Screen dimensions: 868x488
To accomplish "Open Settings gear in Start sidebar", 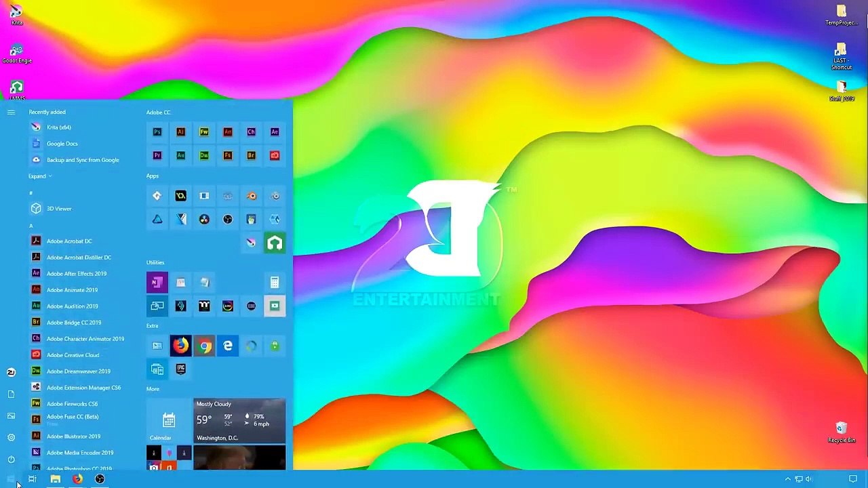I will (x=11, y=438).
